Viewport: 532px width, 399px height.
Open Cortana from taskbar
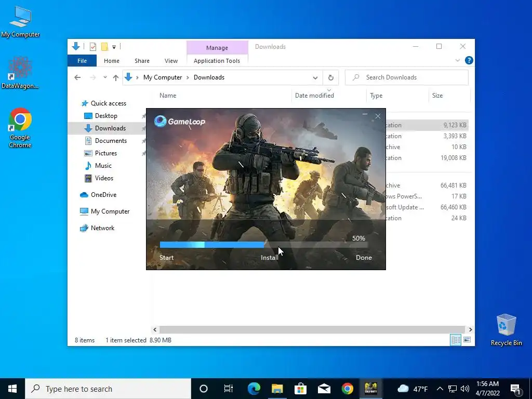pyautogui.click(x=204, y=389)
